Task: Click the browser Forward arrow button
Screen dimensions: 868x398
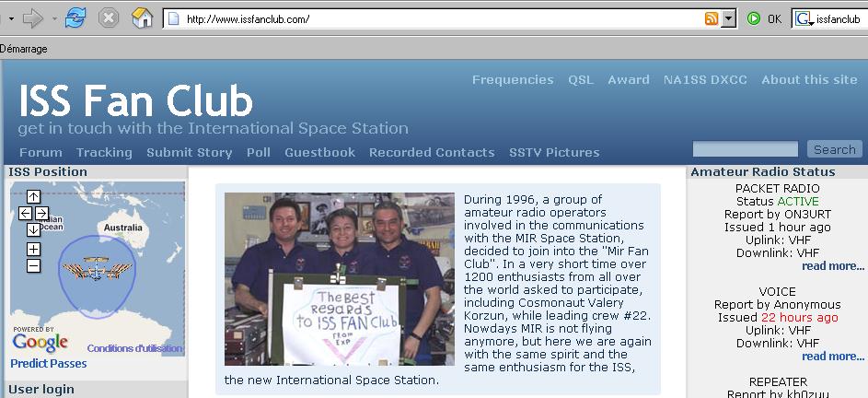Action: [33, 18]
